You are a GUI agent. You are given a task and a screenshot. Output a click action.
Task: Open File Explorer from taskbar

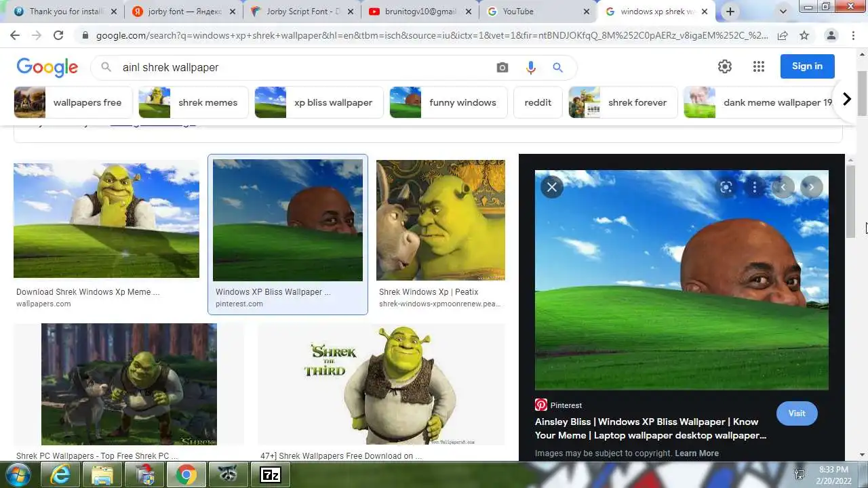coord(102,474)
